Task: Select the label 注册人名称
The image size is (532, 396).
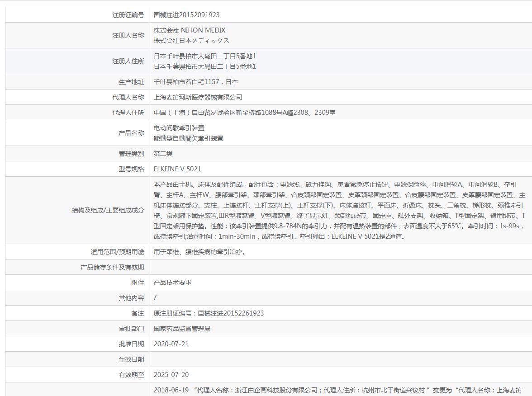Action: tap(128, 35)
